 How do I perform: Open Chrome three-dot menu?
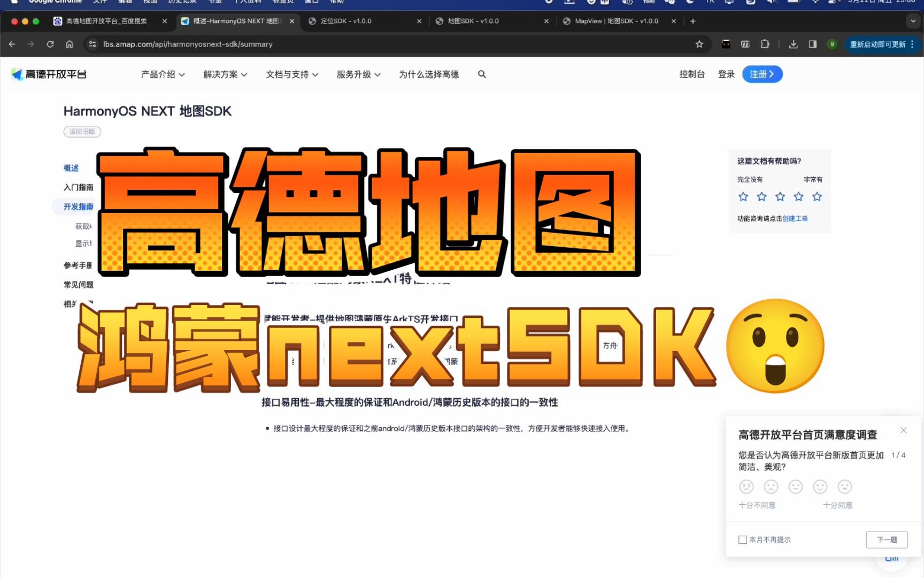pyautogui.click(x=912, y=44)
